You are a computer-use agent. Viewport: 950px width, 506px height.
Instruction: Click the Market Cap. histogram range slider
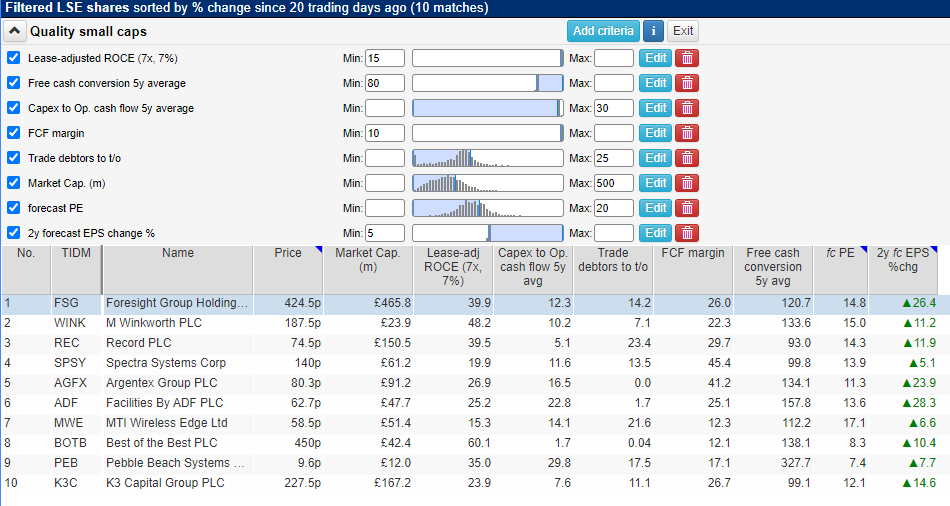[x=487, y=183]
